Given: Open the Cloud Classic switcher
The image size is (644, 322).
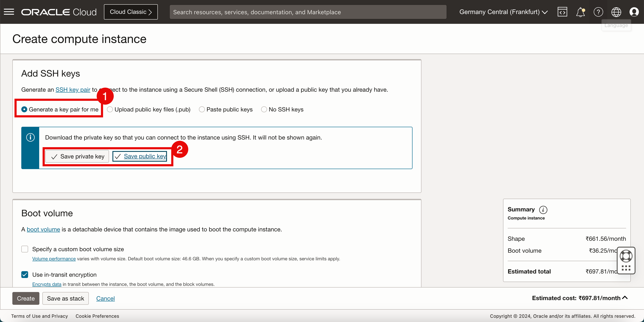Looking at the screenshot, I should pos(131,12).
